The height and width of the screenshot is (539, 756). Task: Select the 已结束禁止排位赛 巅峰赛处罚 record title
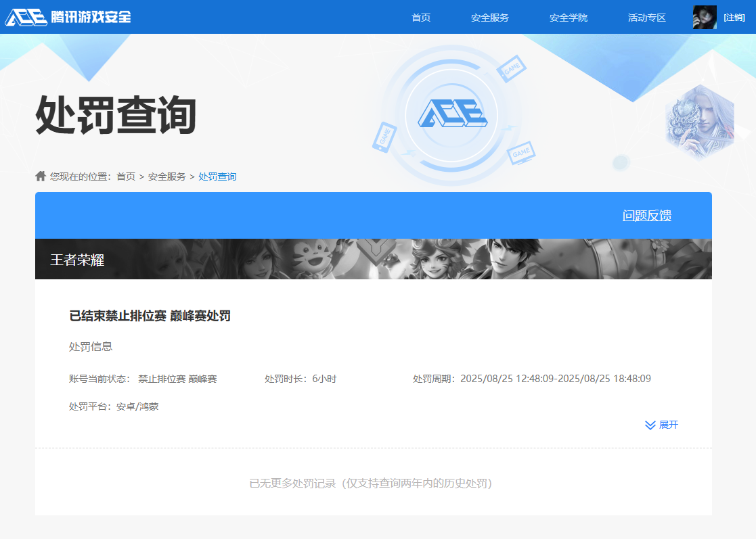(150, 316)
